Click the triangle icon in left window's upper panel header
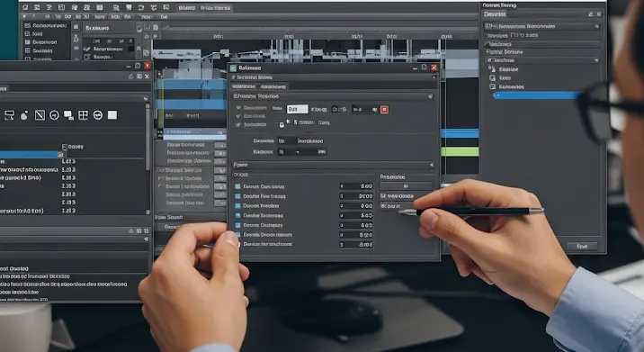644x352 pixels. coord(130,77)
